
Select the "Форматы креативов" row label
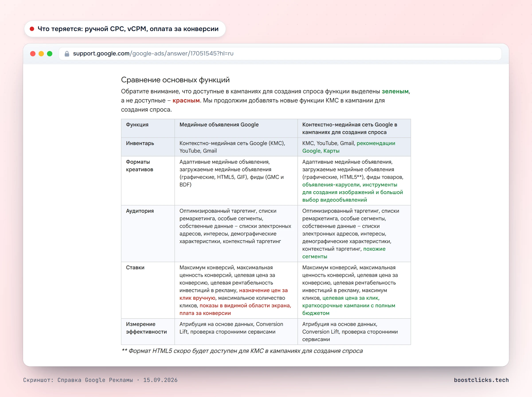tap(140, 166)
